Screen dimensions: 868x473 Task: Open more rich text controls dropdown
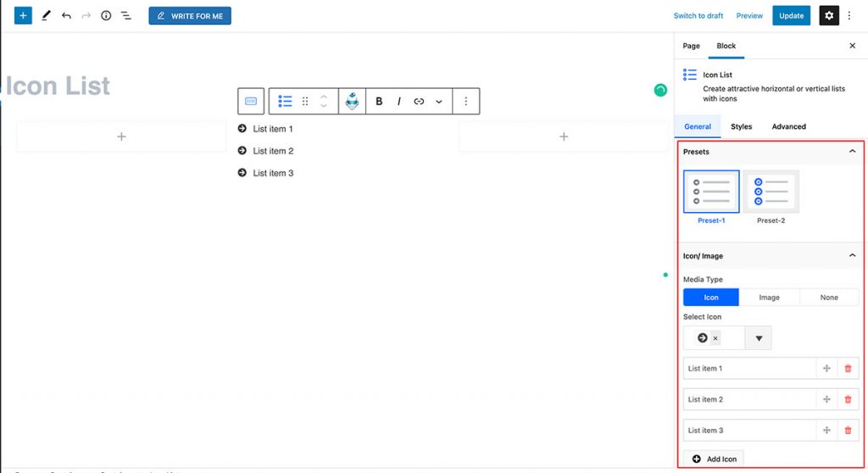[x=438, y=102]
